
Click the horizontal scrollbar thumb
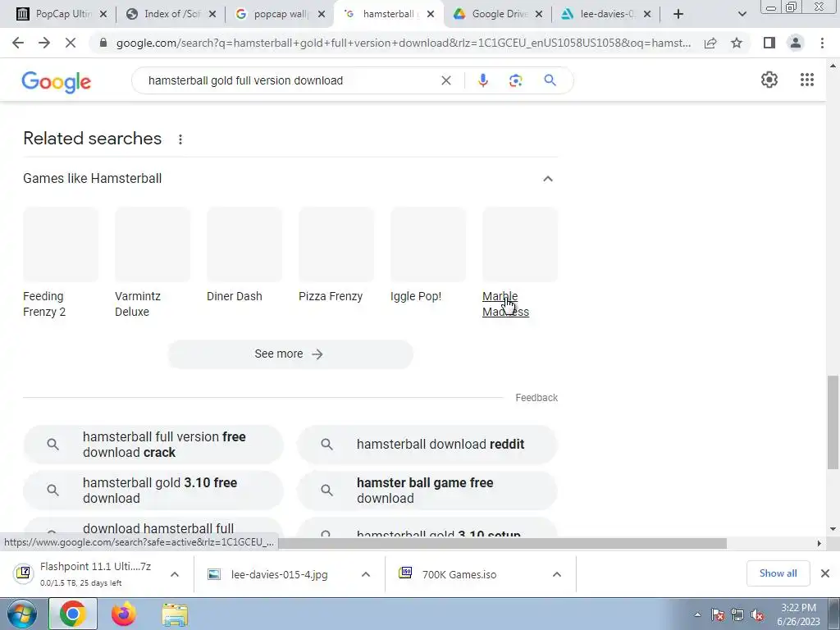[501, 543]
